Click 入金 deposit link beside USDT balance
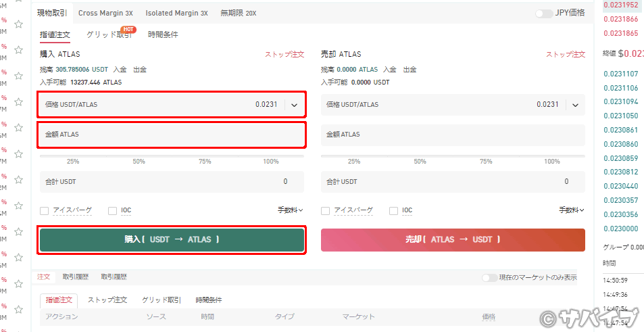The height and width of the screenshot is (332, 644). 120,70
